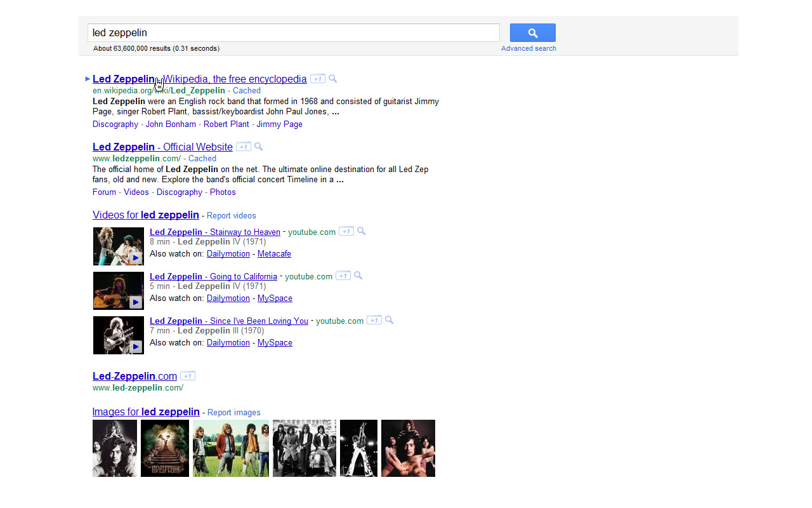Open the Videos sitelink under Official Website
Image resolution: width=812 pixels, height=508 pixels.
136,192
